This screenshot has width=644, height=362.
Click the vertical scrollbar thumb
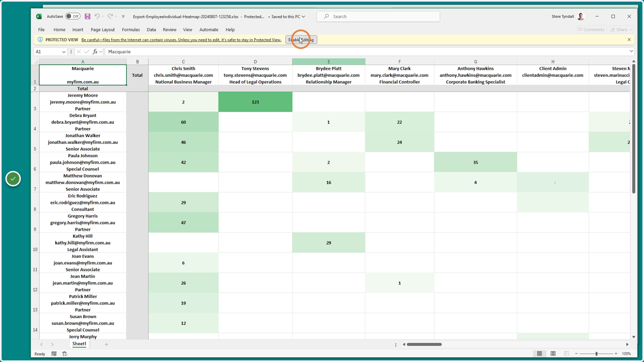(x=634, y=129)
